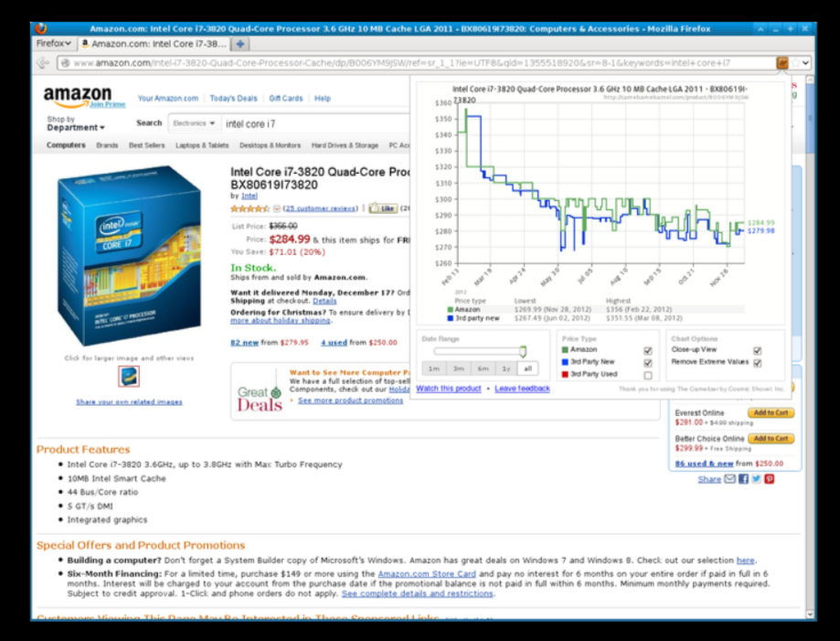Toggle the Close-up View checkbox
840x641 pixels.
click(x=757, y=350)
